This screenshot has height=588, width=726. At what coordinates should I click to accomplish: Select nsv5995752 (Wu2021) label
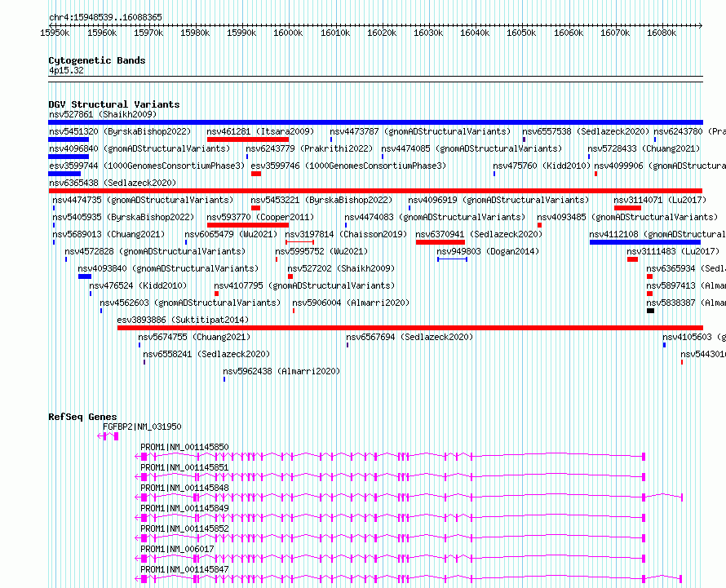pos(321,251)
